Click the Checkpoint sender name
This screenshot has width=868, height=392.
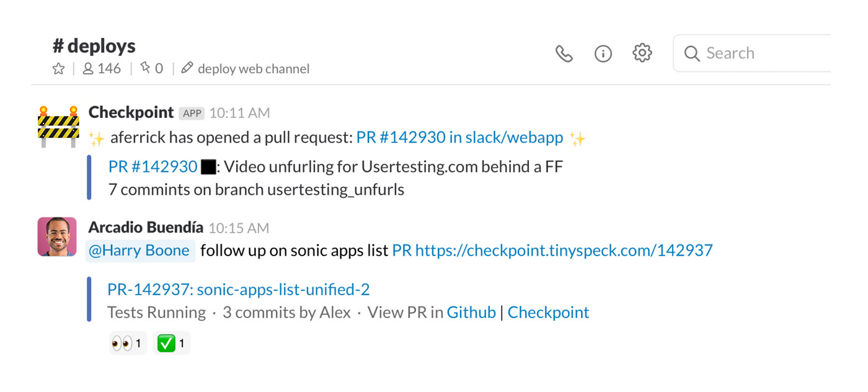pos(131,112)
